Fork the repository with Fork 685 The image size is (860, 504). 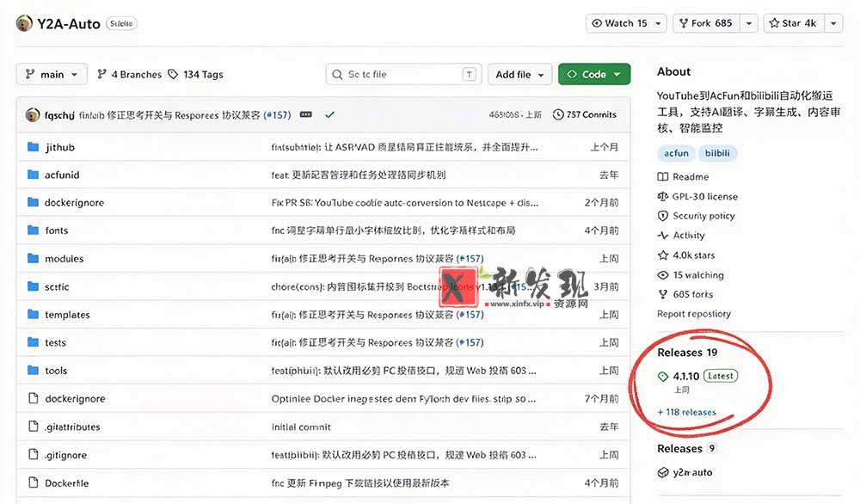coord(706,23)
